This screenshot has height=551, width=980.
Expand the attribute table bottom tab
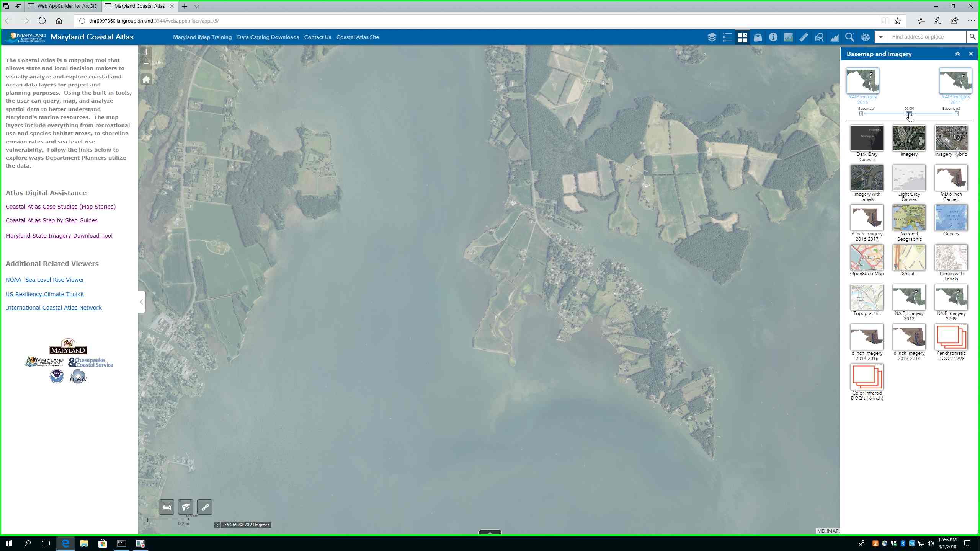click(490, 532)
